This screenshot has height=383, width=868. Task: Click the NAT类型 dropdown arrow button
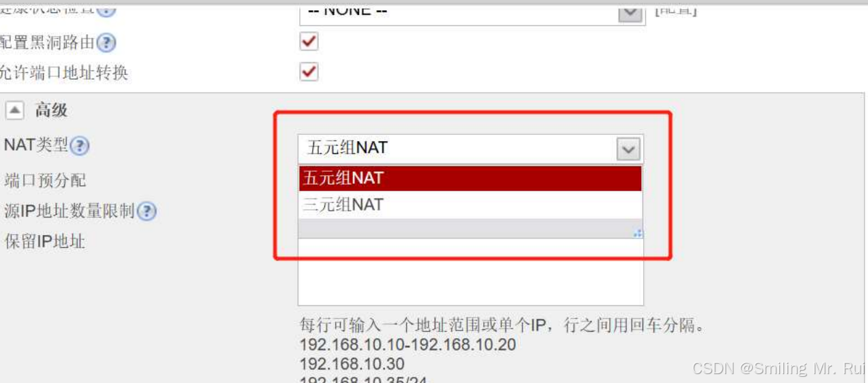pyautogui.click(x=628, y=149)
